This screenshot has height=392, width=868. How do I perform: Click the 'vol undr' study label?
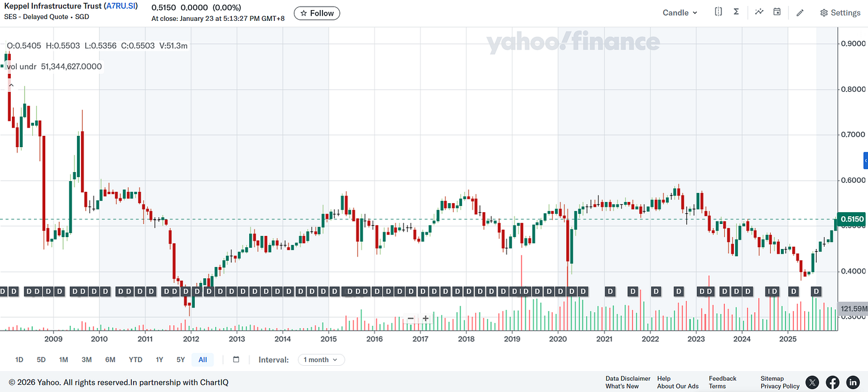(22, 67)
